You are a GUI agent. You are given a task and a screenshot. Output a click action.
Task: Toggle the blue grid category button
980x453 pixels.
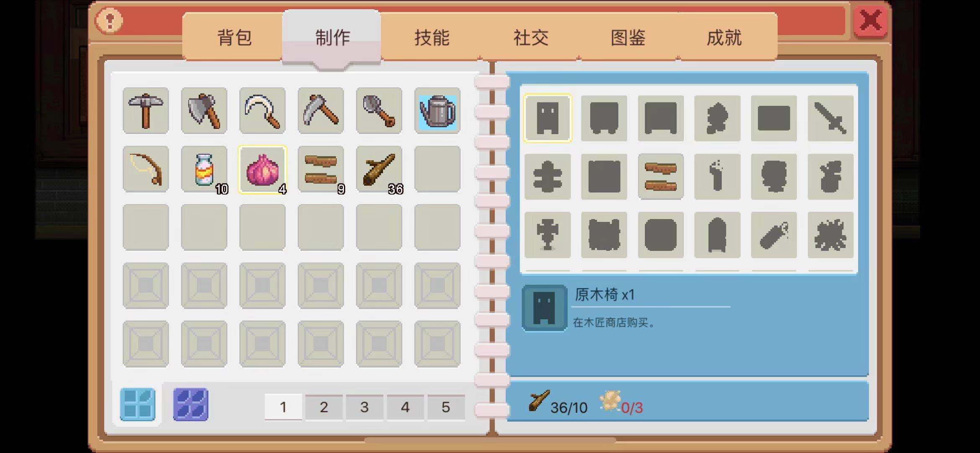tap(137, 404)
